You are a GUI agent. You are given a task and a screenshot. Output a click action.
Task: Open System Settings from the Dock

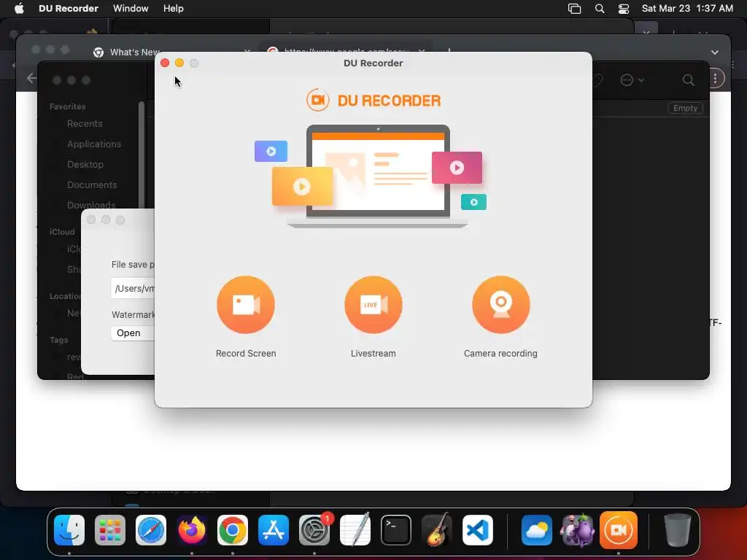tap(314, 530)
